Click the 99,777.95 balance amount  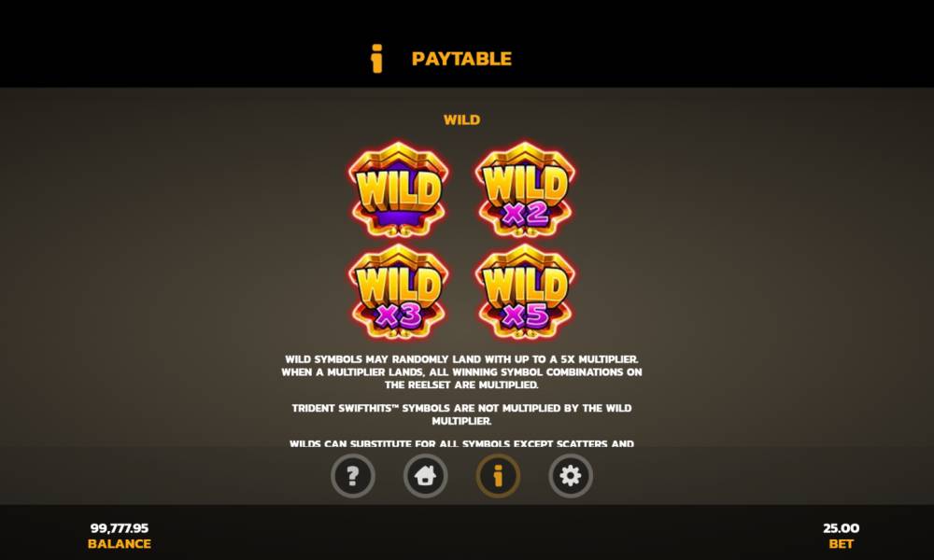click(x=120, y=528)
